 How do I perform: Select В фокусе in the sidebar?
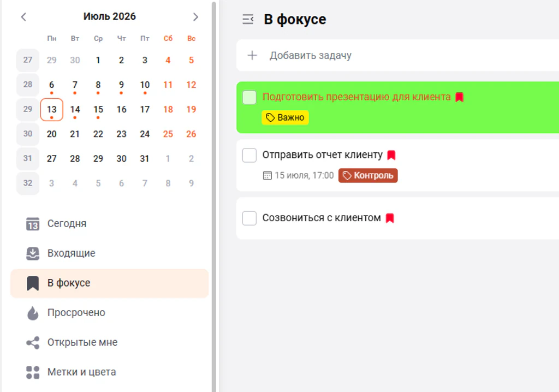click(109, 283)
